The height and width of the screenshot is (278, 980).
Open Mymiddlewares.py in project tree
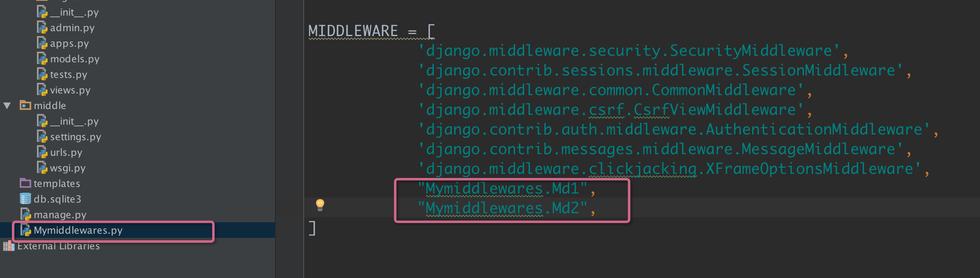coord(78,230)
